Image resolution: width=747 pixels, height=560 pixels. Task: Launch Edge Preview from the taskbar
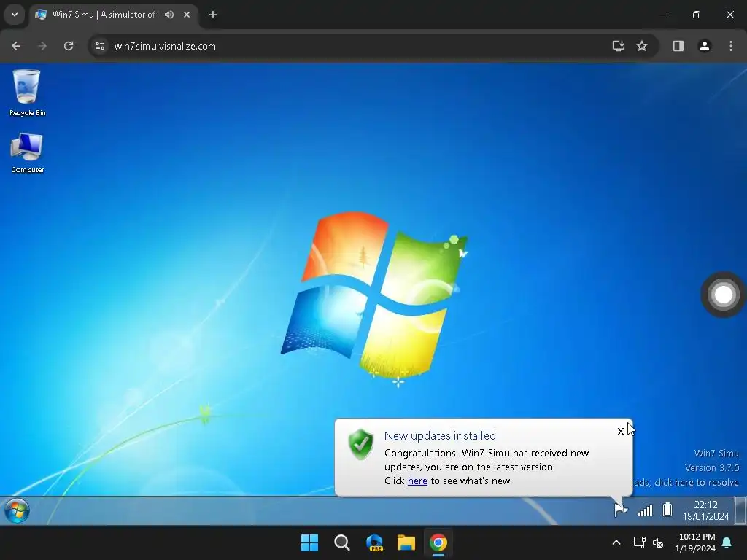(374, 542)
